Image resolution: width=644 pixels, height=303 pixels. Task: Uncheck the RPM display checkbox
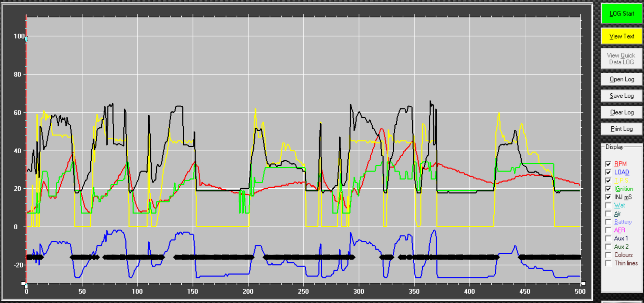pos(608,164)
